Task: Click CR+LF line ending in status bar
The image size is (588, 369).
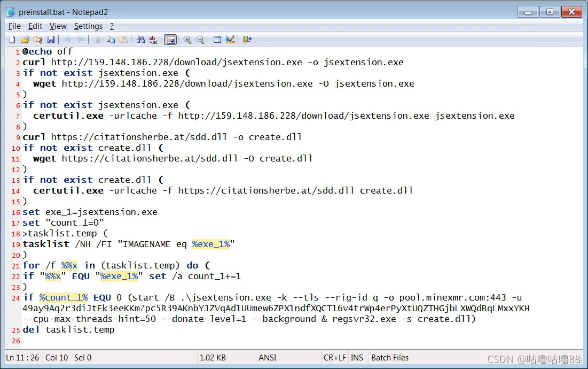Action: 334,358
